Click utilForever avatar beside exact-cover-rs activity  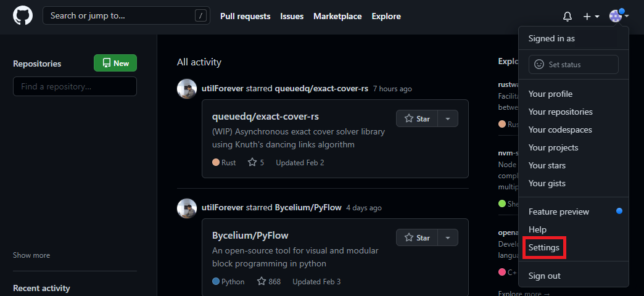point(187,89)
